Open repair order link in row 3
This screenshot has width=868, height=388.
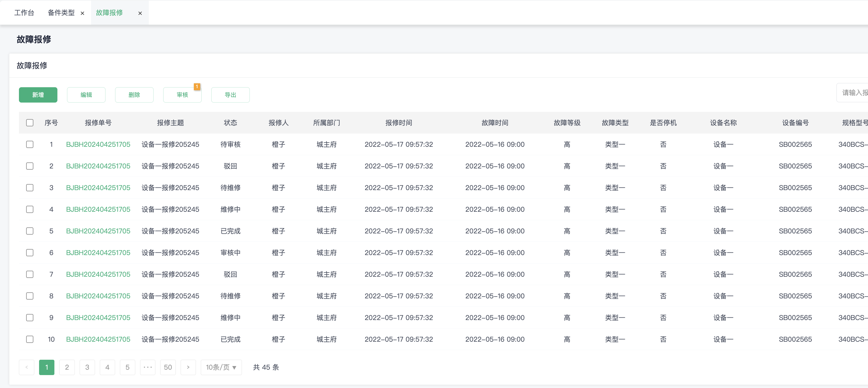tap(98, 188)
